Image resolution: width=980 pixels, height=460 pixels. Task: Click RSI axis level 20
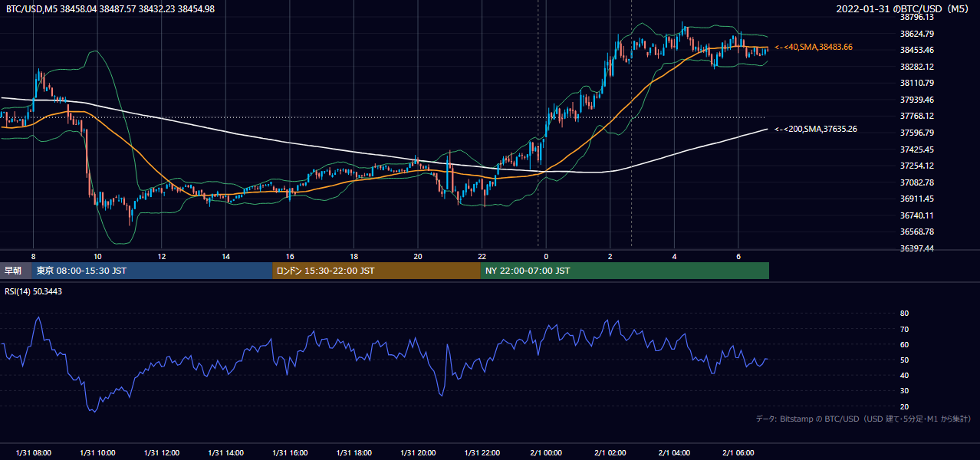tap(904, 406)
